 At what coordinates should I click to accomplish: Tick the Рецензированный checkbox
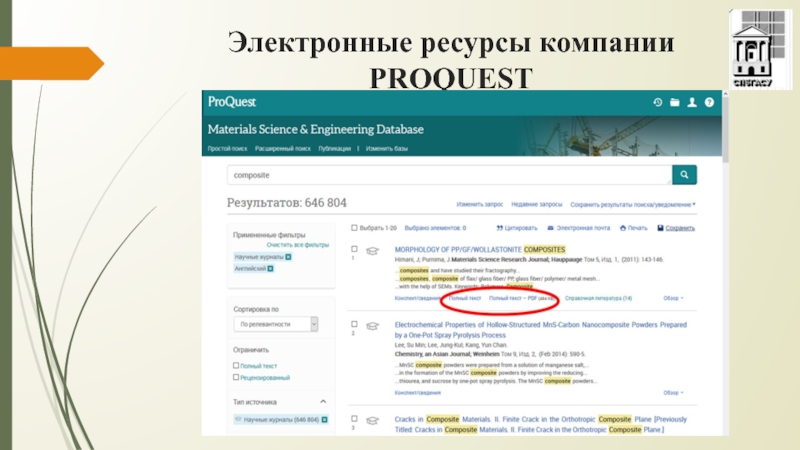236,377
